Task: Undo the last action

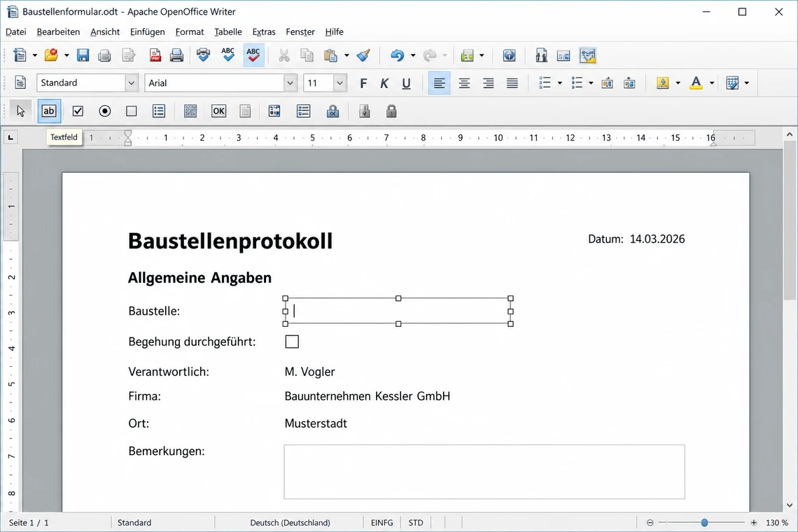Action: [398, 55]
